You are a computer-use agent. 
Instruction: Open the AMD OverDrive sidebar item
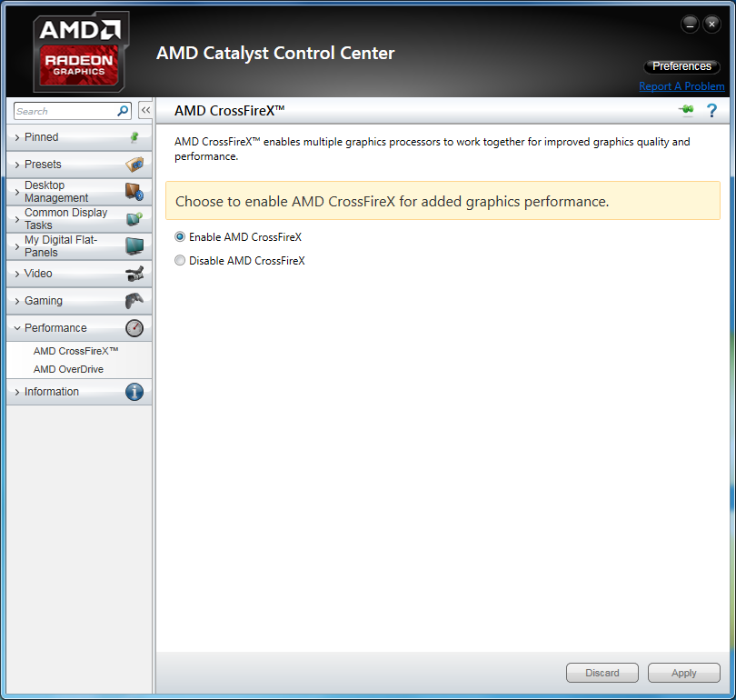pos(68,369)
